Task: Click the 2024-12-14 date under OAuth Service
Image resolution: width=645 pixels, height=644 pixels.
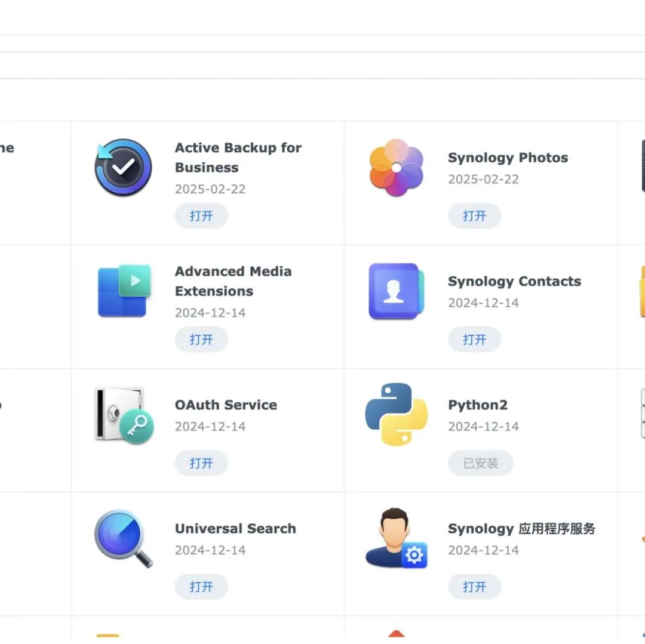Action: click(x=210, y=427)
